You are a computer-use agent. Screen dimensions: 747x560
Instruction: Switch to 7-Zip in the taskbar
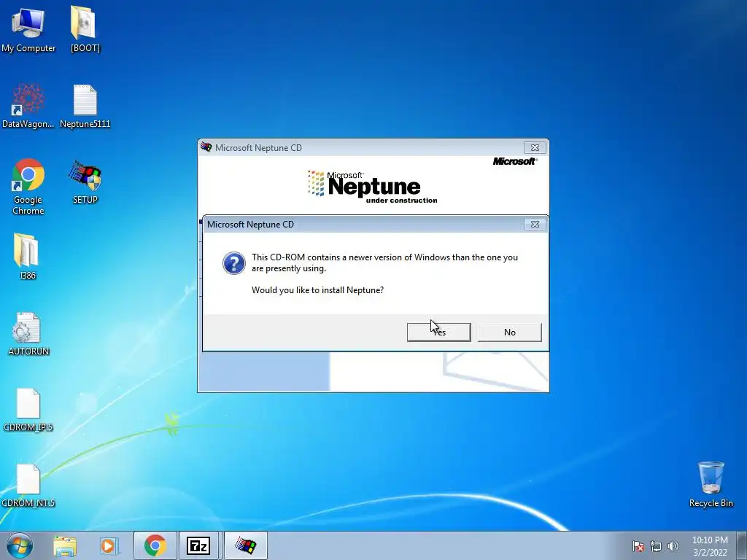point(198,545)
